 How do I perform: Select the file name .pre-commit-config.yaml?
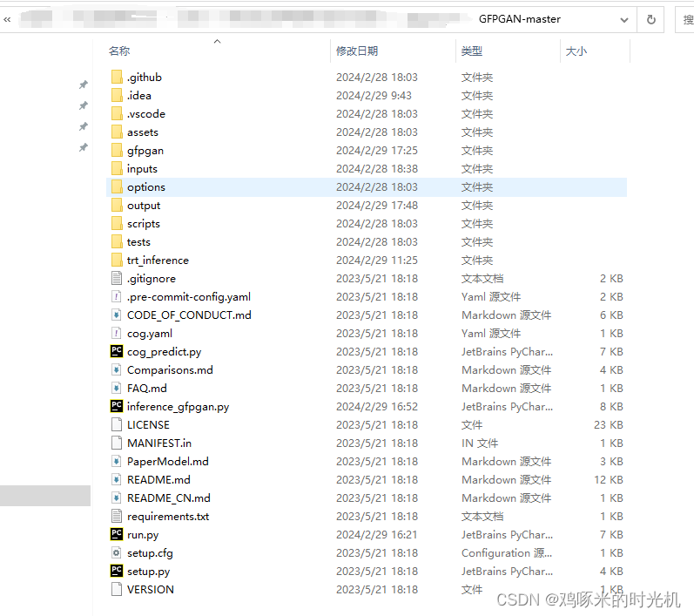pyautogui.click(x=189, y=297)
